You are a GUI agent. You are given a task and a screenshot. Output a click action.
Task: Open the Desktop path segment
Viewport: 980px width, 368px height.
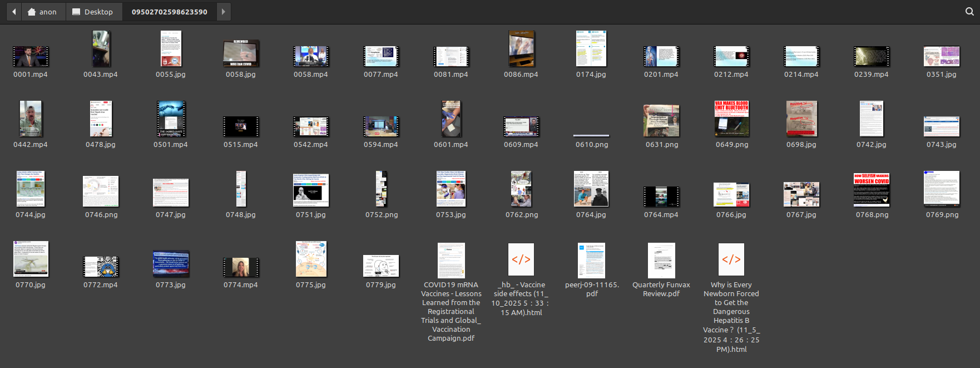click(93, 12)
